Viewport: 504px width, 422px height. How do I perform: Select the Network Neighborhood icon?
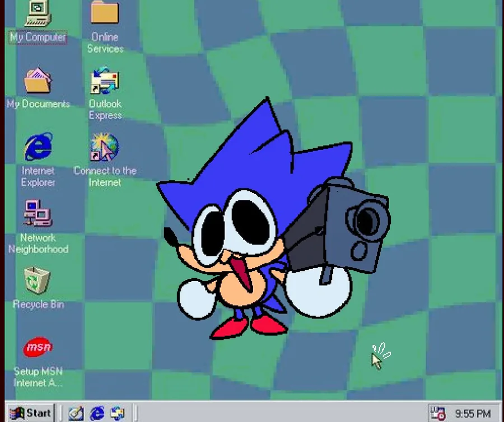click(x=38, y=213)
